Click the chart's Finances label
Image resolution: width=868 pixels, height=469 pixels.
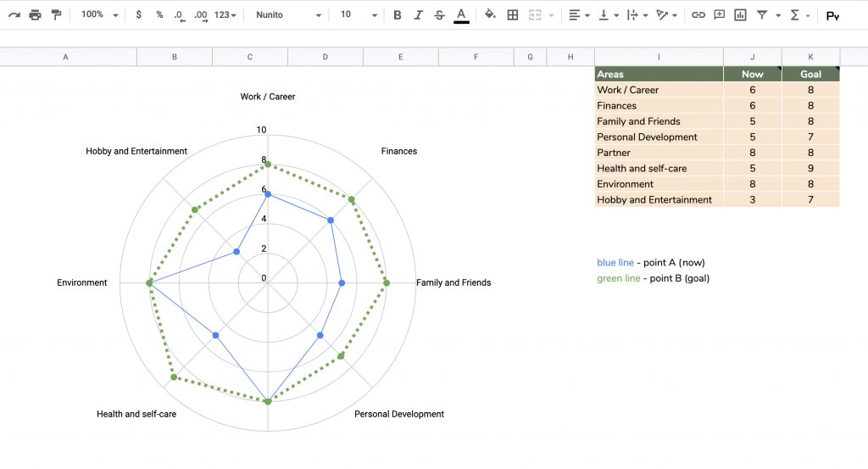[x=399, y=151]
